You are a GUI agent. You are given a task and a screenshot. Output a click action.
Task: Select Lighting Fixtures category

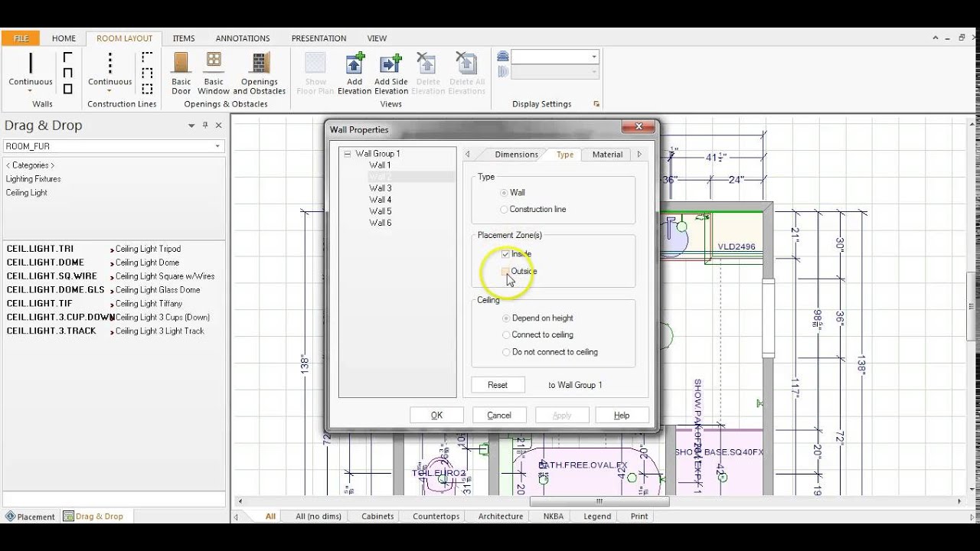click(34, 179)
